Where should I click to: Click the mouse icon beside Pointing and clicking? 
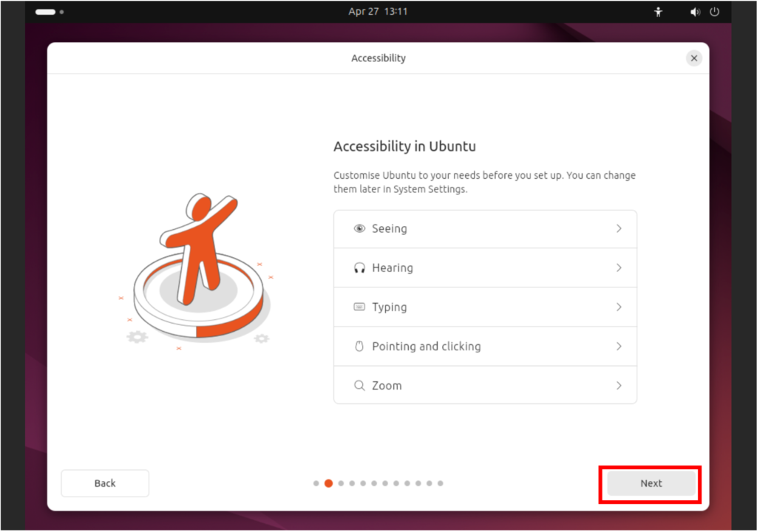coord(359,346)
